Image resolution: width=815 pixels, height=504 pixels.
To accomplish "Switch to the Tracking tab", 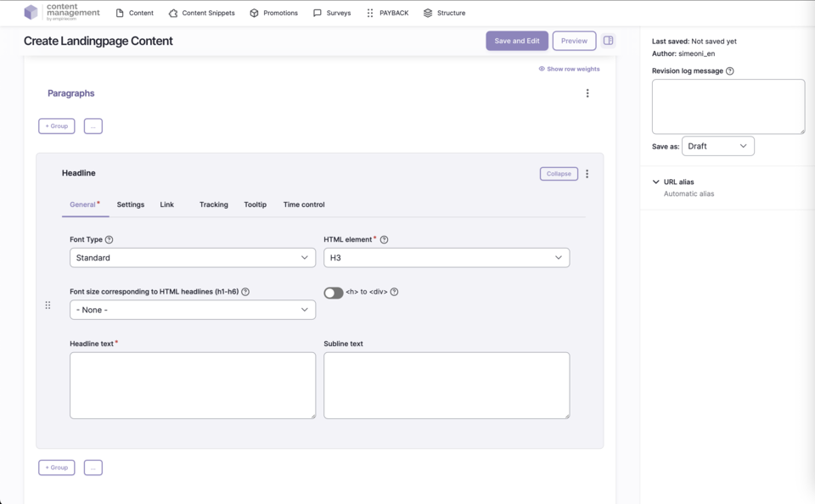I will (213, 204).
